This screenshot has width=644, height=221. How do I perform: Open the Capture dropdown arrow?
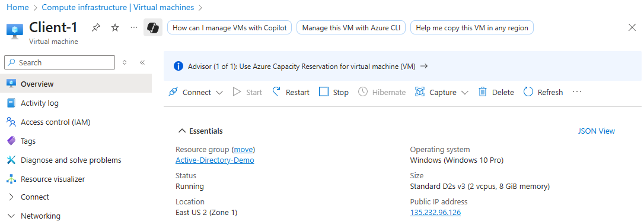click(x=464, y=93)
